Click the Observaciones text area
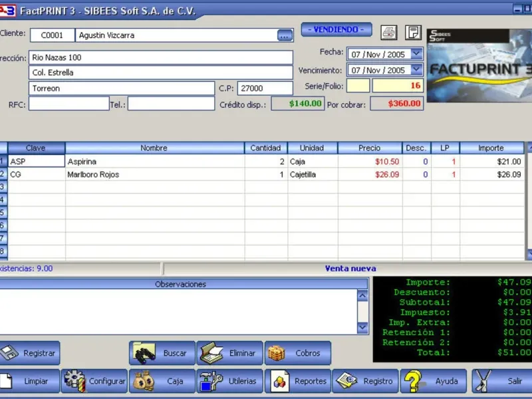The image size is (532, 399). [178, 311]
